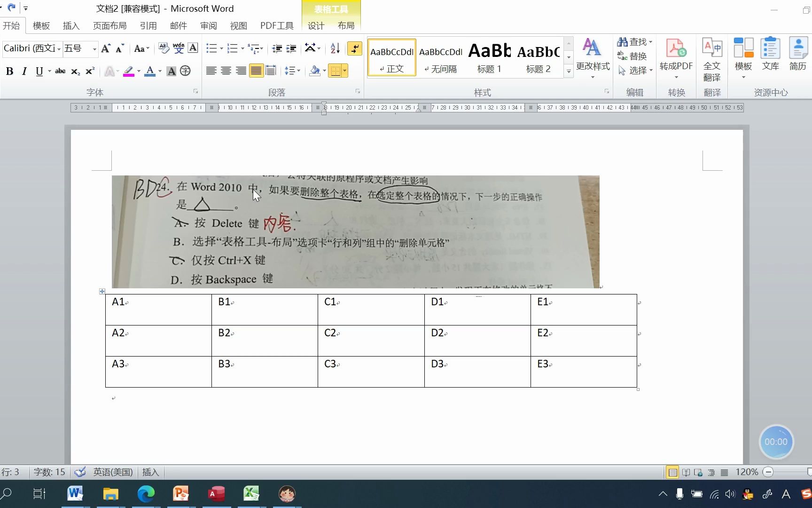Image resolution: width=812 pixels, height=508 pixels.
Task: Apply the 标题 1 heading style
Action: point(489,57)
